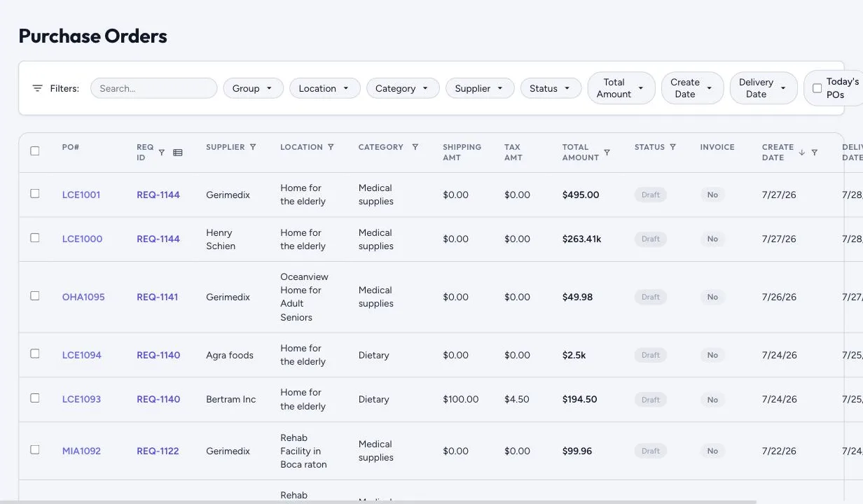Open the Total Amount column filter icon
Screen dimensions: 863x504
click(607, 153)
